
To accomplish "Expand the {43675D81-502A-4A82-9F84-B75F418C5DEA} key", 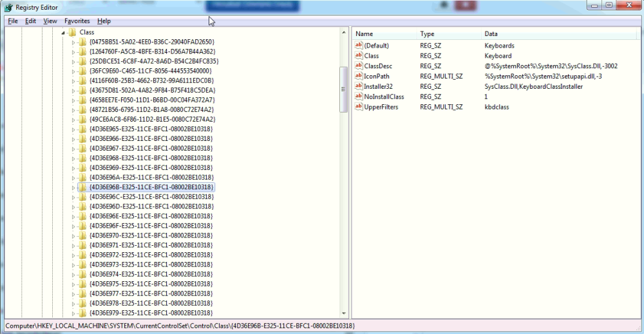I will (x=73, y=91).
